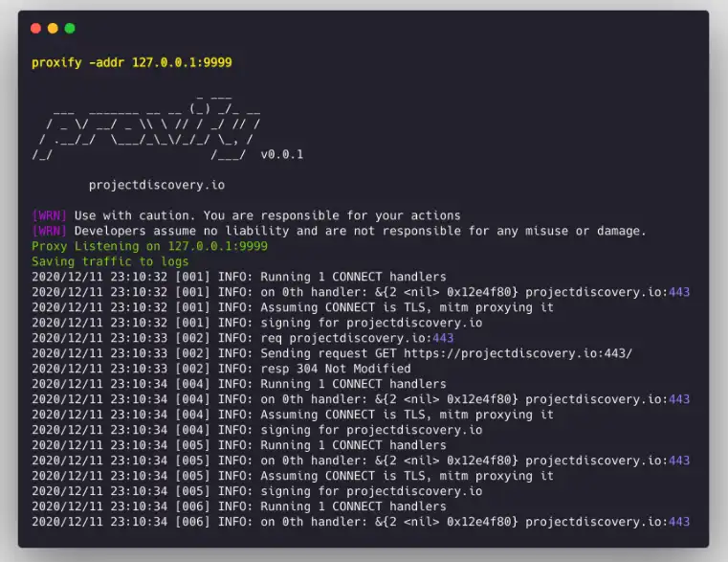
Task: Maximize the terminal with the green button
Action: coord(70,29)
